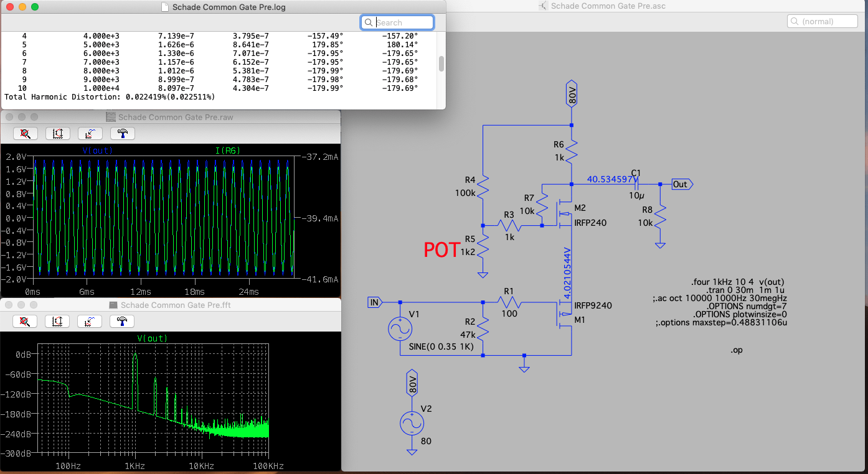Select the R1 resistor symbol
Screen dimensions: 868x474
511,302
